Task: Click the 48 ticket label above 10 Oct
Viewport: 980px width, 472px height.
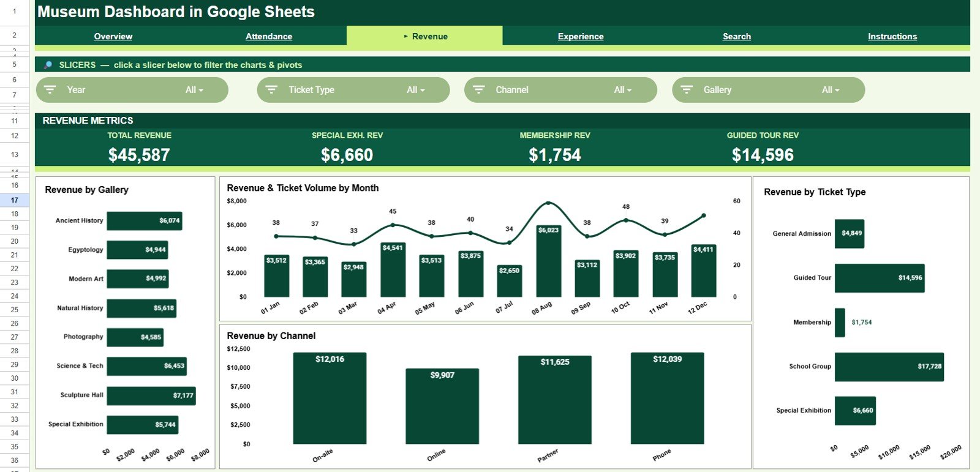Action: [626, 207]
